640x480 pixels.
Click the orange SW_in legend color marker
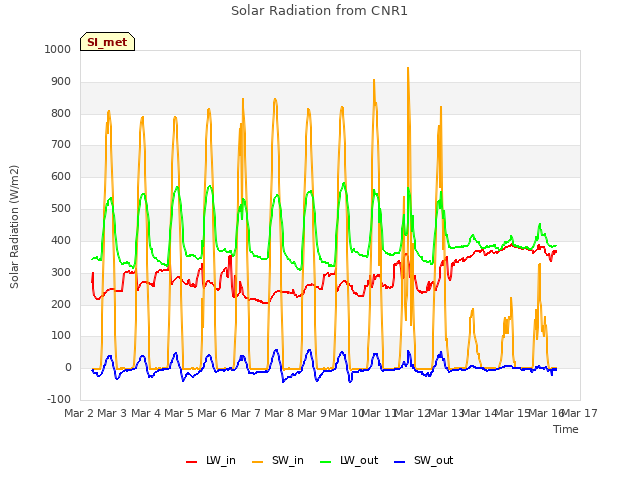258,462
